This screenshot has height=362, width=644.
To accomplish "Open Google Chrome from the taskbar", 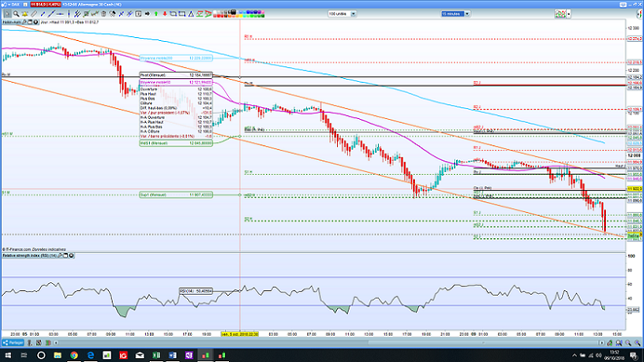I will pyautogui.click(x=74, y=355).
